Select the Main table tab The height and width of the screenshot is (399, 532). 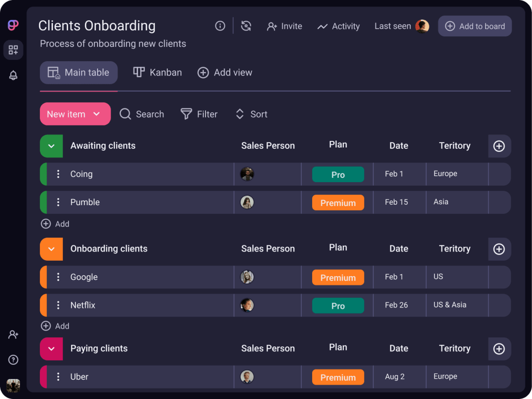click(78, 72)
